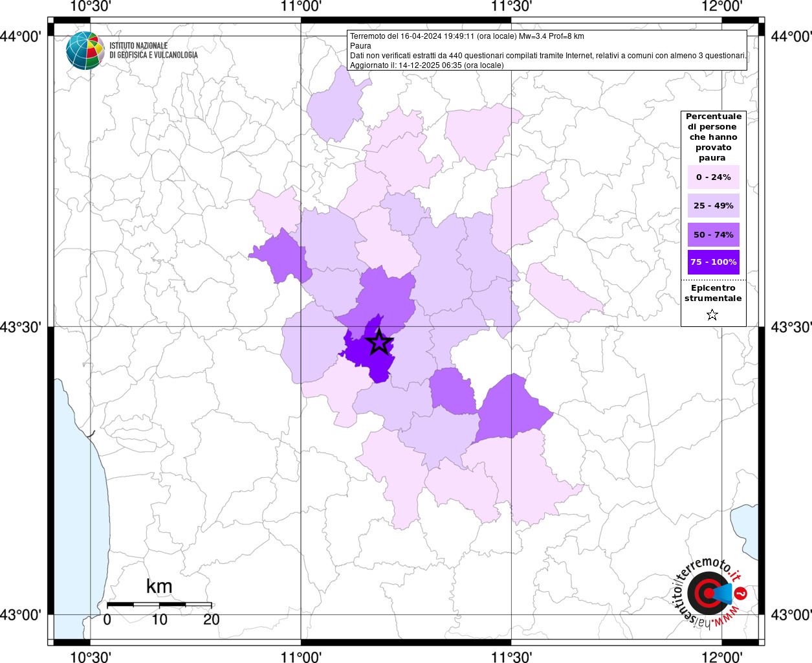812x663 pixels.
Task: Select the 50 - 74% legend swatch
Action: pos(714,234)
